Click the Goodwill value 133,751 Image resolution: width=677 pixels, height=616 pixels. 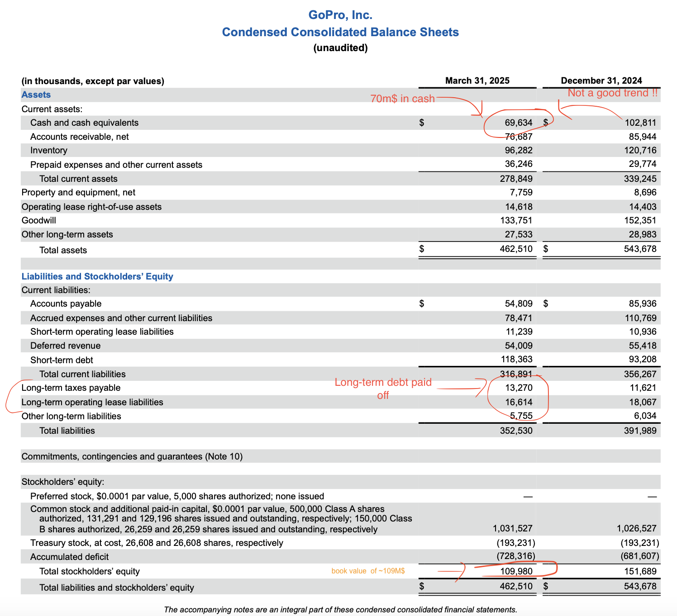516,220
